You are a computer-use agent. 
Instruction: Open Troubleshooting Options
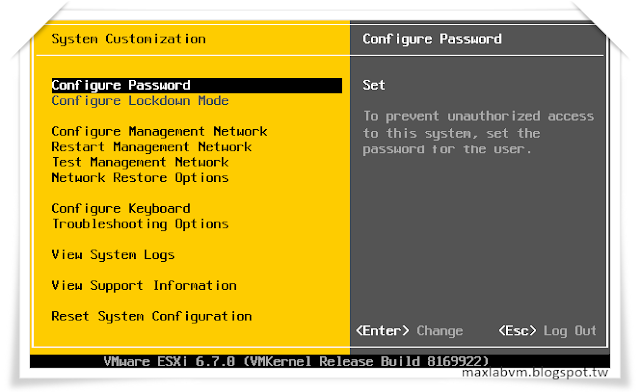(x=140, y=224)
